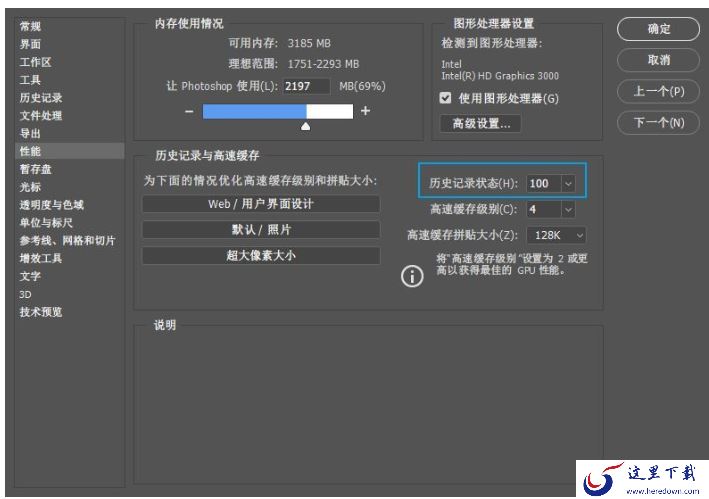Select 单位与标尺 category
Screen dimensions: 709x499
click(x=46, y=222)
